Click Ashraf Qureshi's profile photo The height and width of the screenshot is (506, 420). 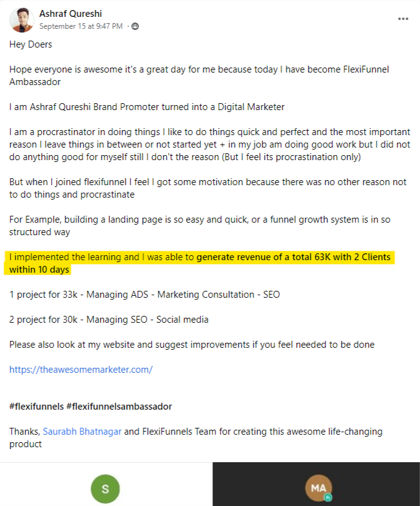(x=21, y=20)
